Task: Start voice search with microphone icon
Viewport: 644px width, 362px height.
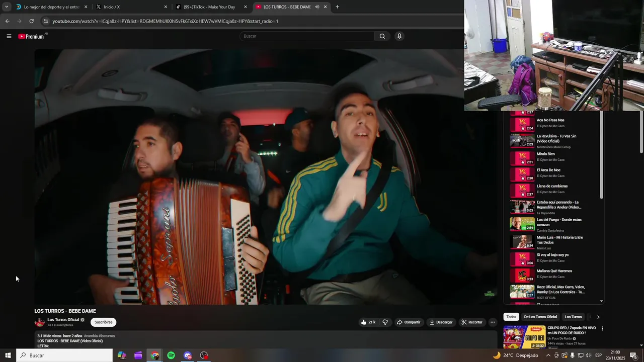Action: [399, 36]
